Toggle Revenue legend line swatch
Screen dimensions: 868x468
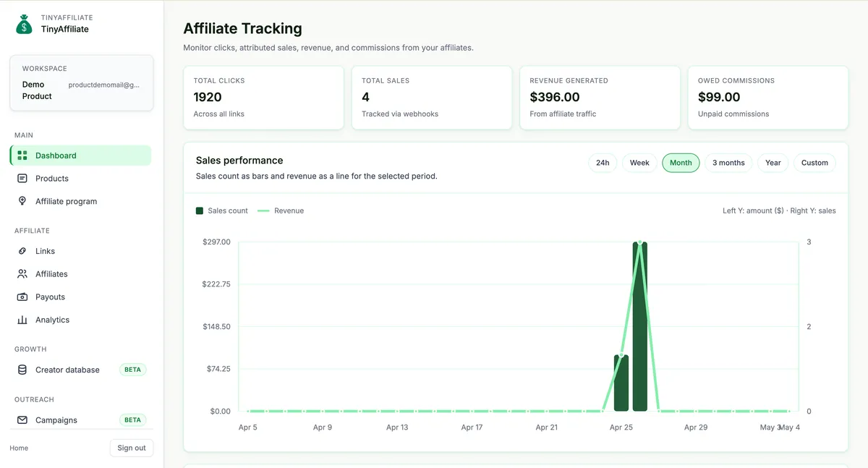263,210
